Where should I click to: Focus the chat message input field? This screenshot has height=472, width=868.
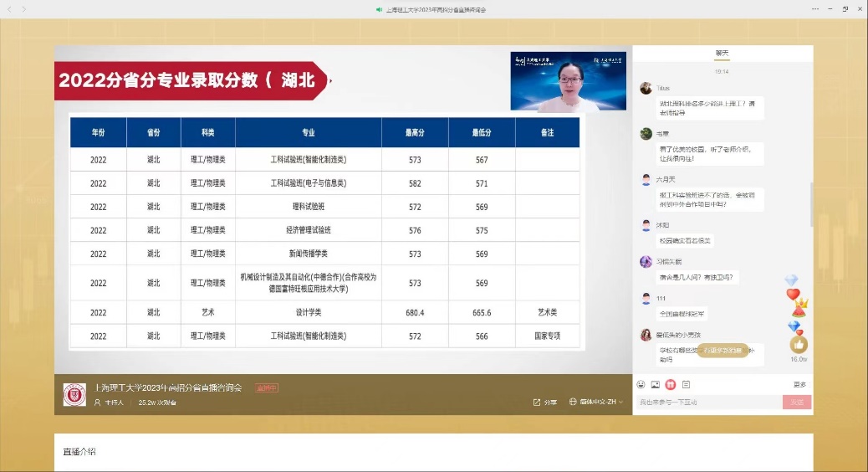point(707,403)
